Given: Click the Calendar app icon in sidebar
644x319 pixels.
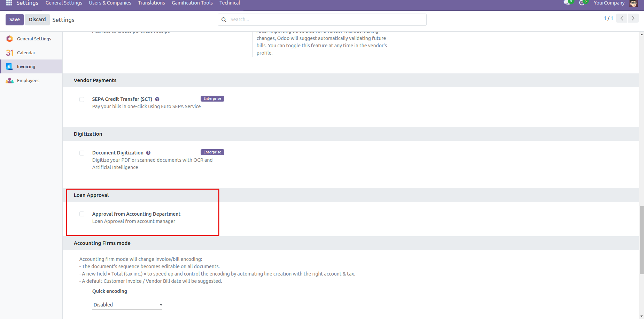Looking at the screenshot, I should (x=10, y=53).
